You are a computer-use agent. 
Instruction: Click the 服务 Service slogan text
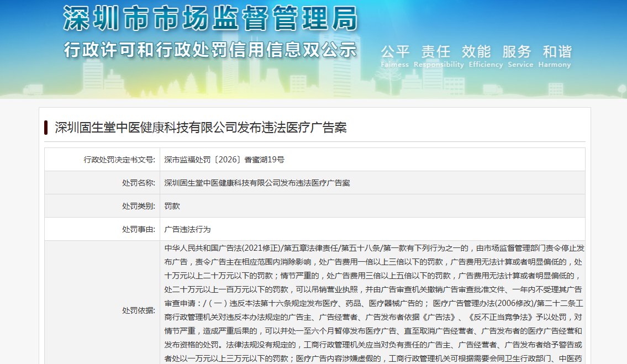(520, 56)
